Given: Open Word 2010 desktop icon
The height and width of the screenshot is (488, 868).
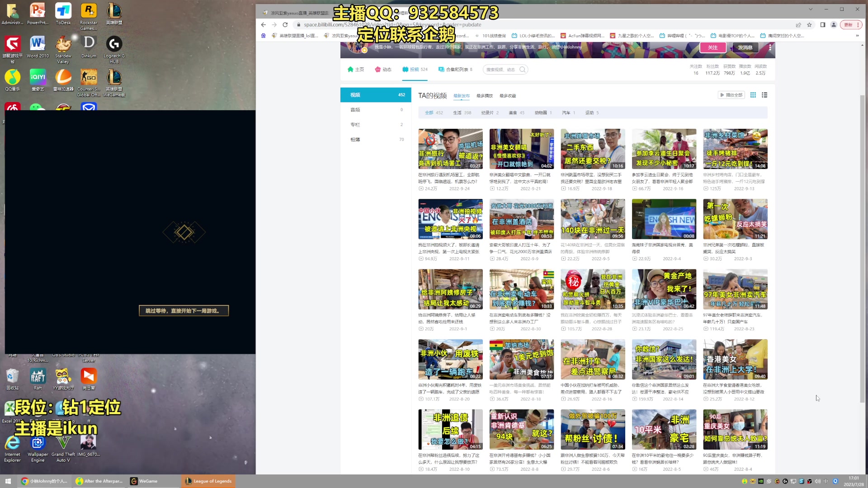Looking at the screenshot, I should (38, 47).
